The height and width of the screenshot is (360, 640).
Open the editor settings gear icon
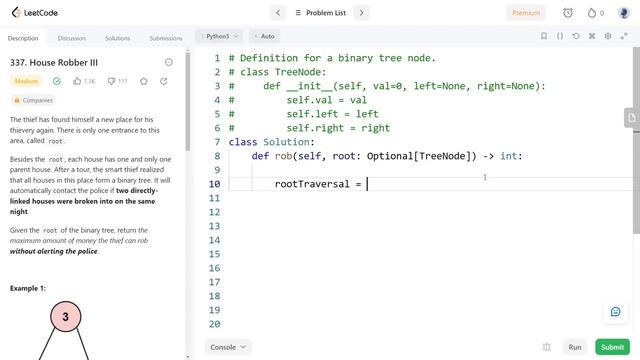tap(608, 36)
